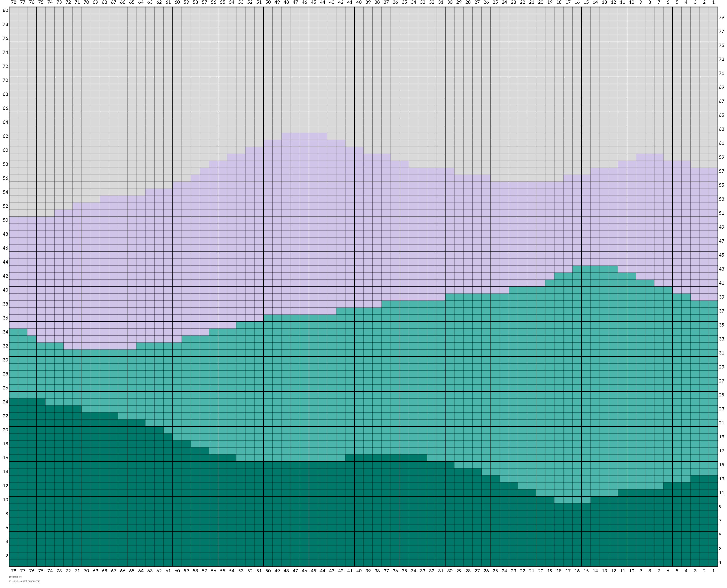
Task: Click the gray sky color region
Action: tap(339, 68)
